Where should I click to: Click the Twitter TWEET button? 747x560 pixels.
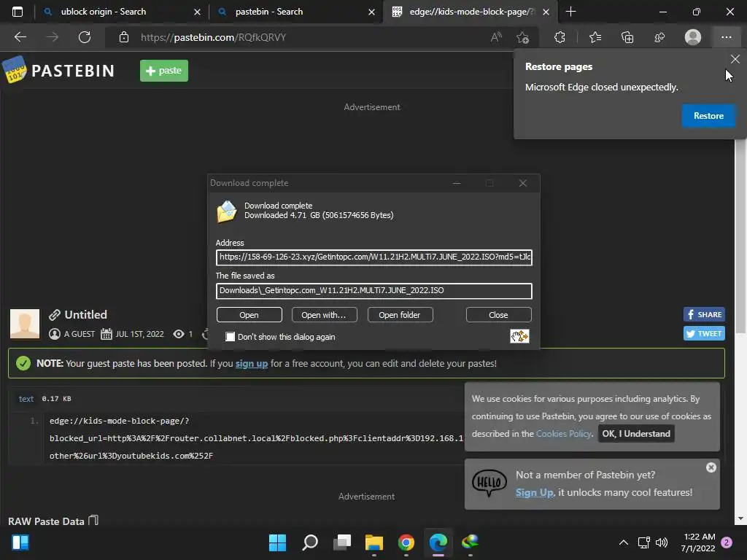tap(704, 333)
